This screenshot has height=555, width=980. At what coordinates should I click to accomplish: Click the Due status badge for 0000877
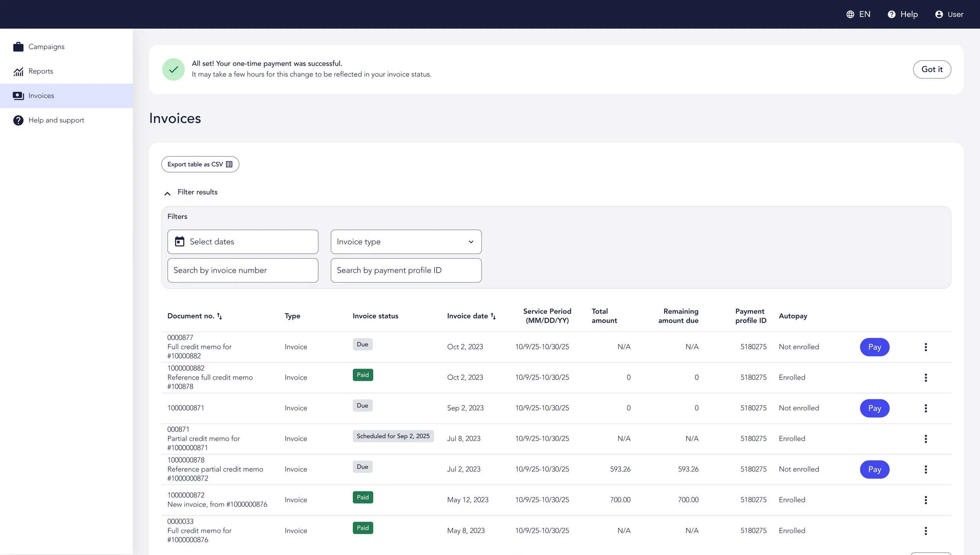coord(362,344)
